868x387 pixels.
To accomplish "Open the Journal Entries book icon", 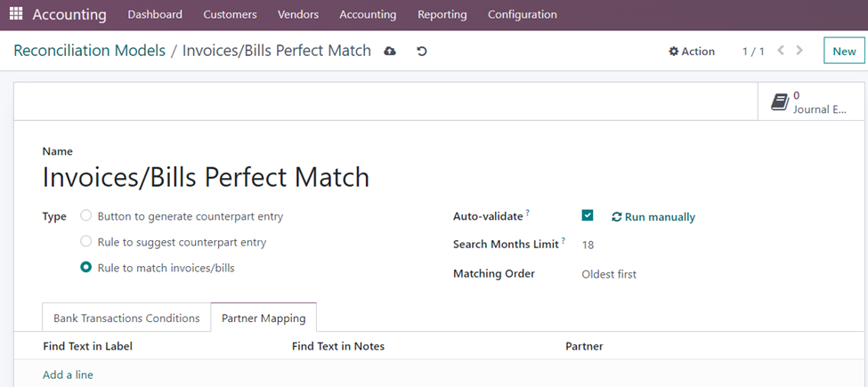I will click(x=780, y=102).
